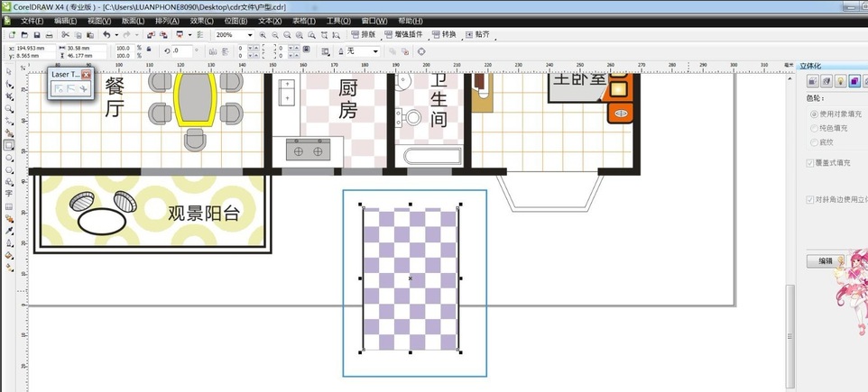Open the extrude color tab icon
Viewport: 868px width, 392px height.
[855, 81]
